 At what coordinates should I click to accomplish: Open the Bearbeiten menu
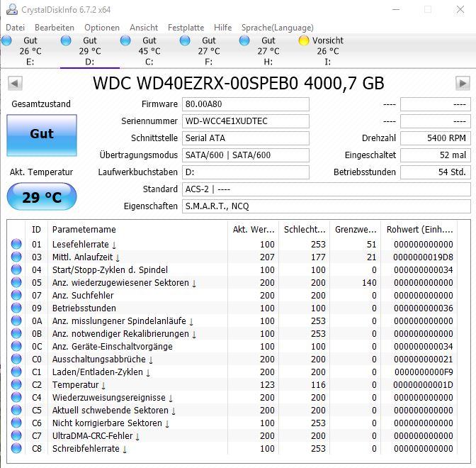coord(55,28)
